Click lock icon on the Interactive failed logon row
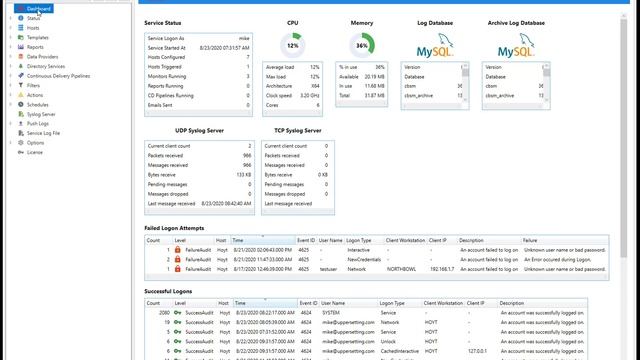The image size is (640, 360). [x=178, y=249]
